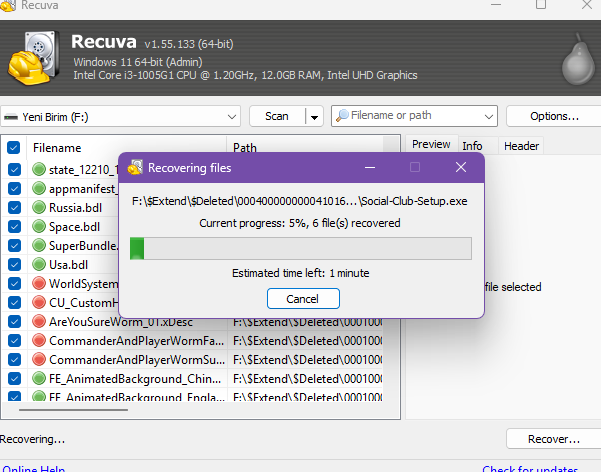
Task: Click red status dot for AreYouSureWorm_01.xDesc
Action: [39, 321]
